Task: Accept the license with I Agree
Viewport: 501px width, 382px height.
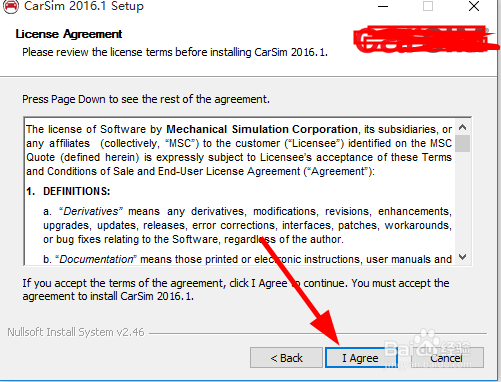Action: pos(361,358)
